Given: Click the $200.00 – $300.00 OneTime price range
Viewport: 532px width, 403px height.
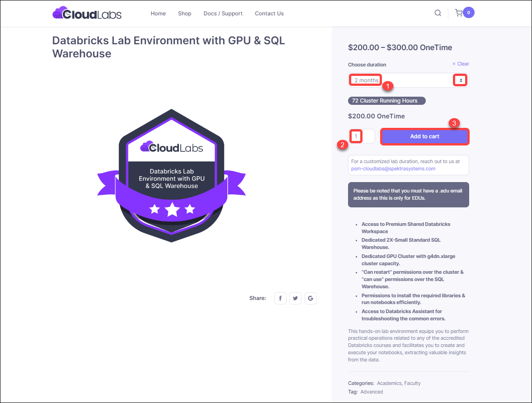Looking at the screenshot, I should [x=400, y=47].
